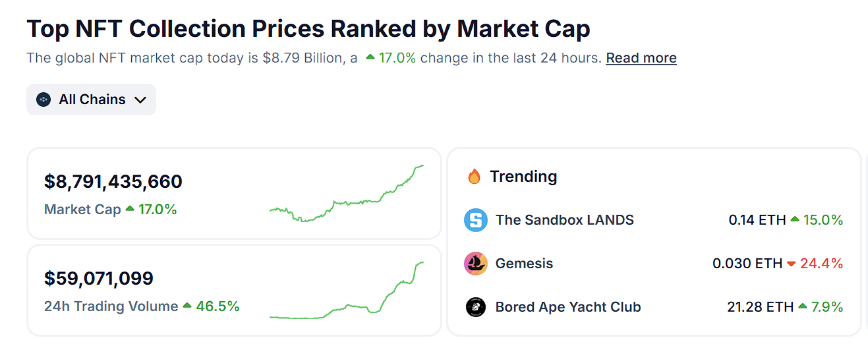
Task: Click the $8,791,435,660 market cap value
Action: (113, 181)
